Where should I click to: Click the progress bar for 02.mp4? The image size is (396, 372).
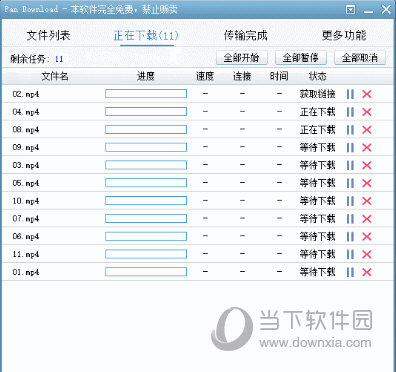[146, 94]
